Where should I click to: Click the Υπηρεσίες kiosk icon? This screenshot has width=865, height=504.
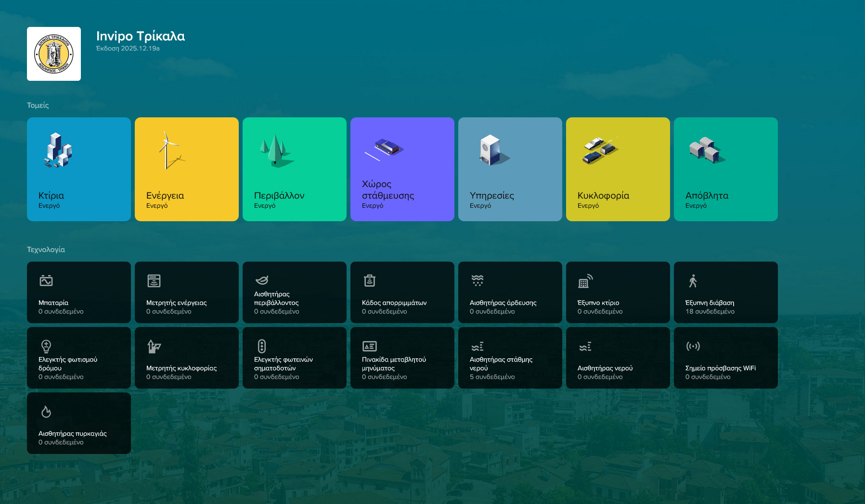coord(492,151)
